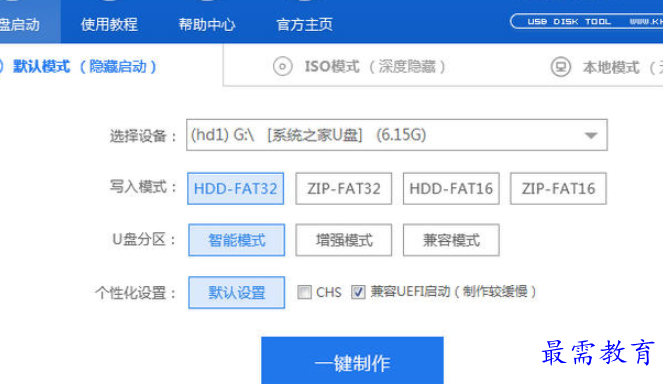663x384 pixels.
Task: Click the ISO mode disc icon
Action: pyautogui.click(x=282, y=66)
